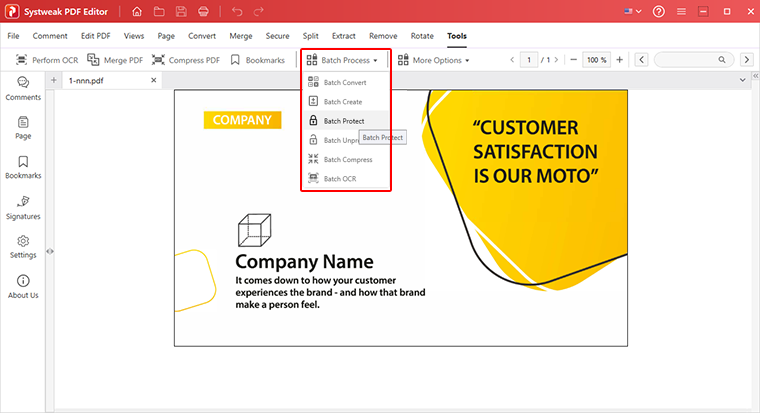This screenshot has width=760, height=413.
Task: Print the document using printer icon
Action: [203, 11]
